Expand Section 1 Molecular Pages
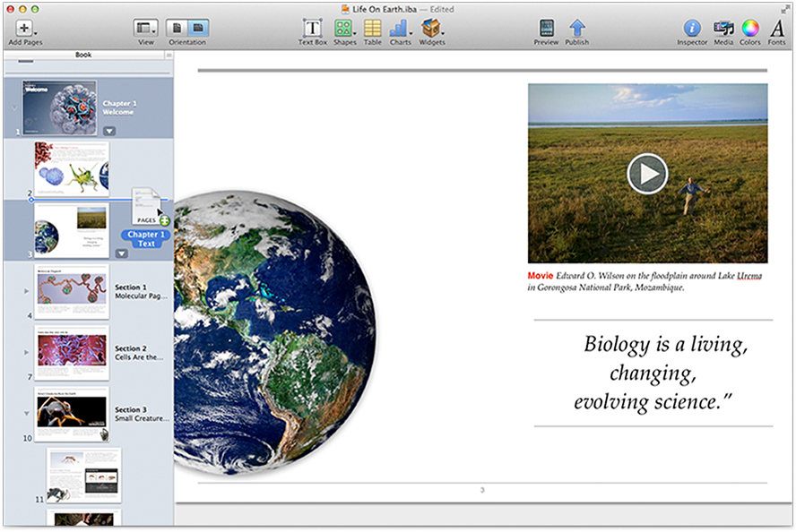796x532 pixels. (x=26, y=291)
